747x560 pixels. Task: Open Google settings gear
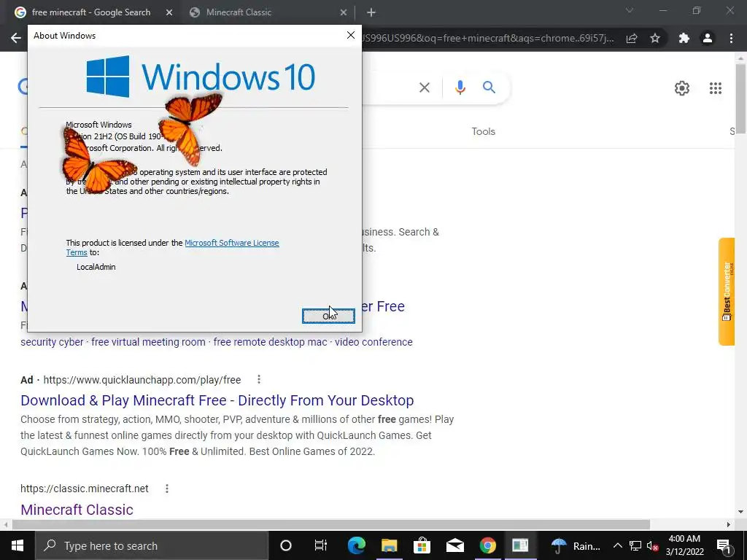click(x=682, y=88)
